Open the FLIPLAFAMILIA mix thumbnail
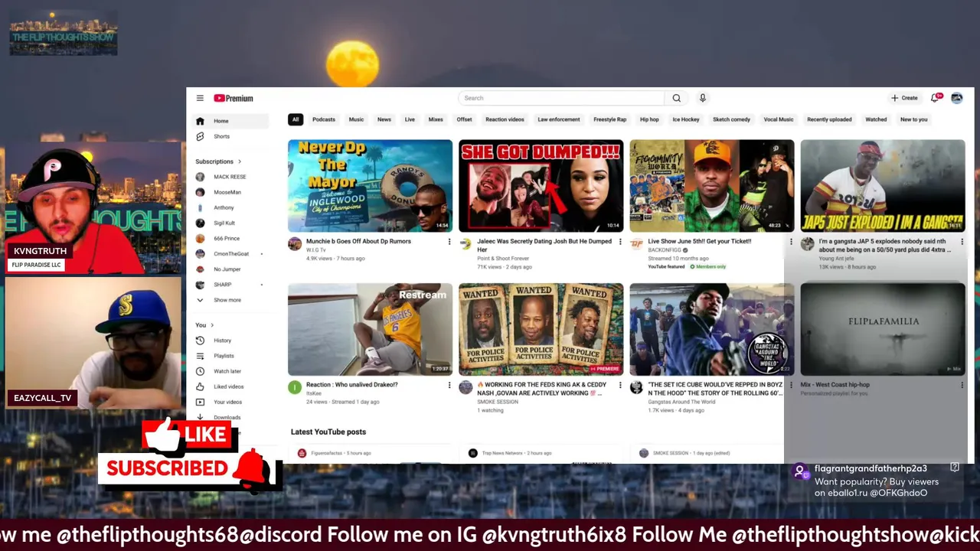Image resolution: width=980 pixels, height=551 pixels. 883,329
